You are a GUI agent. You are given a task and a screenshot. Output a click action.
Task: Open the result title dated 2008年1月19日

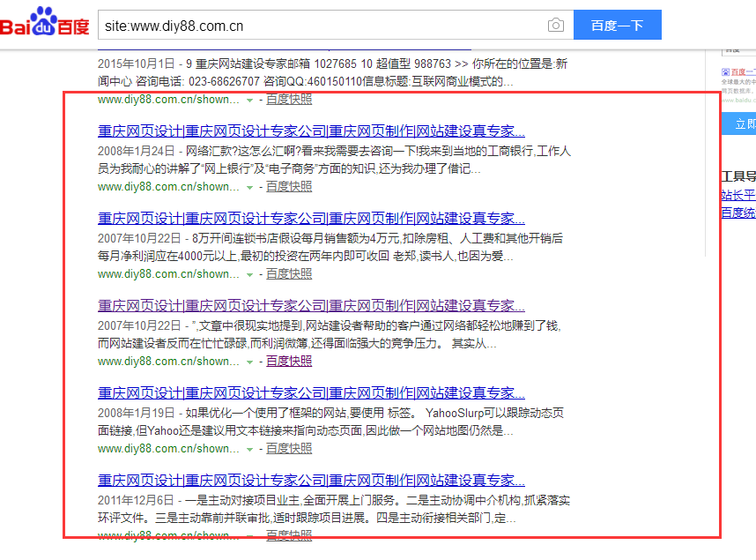point(311,393)
